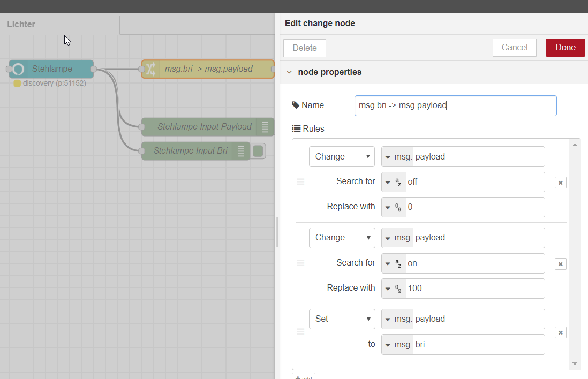Click the string type icon next to 'off'

pyautogui.click(x=398, y=182)
